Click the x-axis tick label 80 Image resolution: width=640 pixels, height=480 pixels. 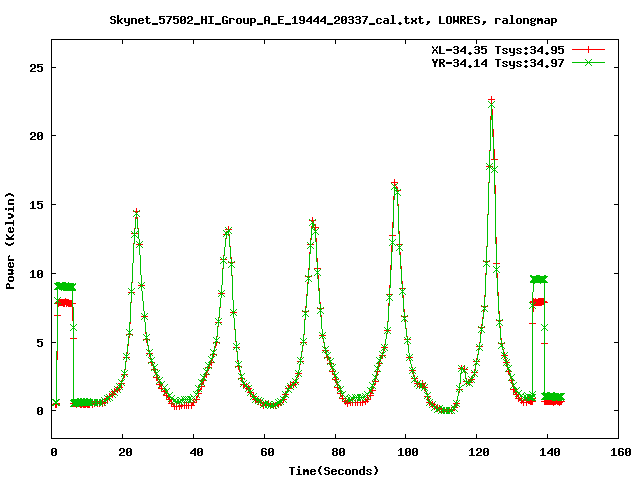tap(338, 452)
